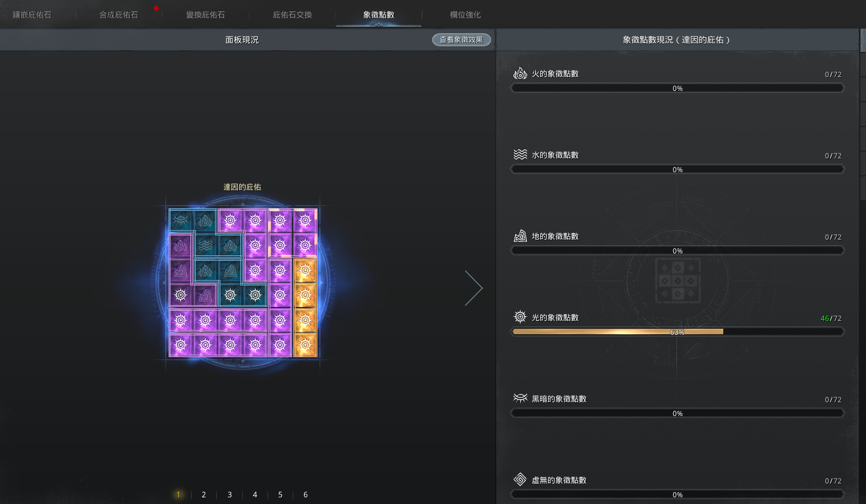The image size is (866, 504).
Task: Switch to board page 6
Action: [305, 494]
